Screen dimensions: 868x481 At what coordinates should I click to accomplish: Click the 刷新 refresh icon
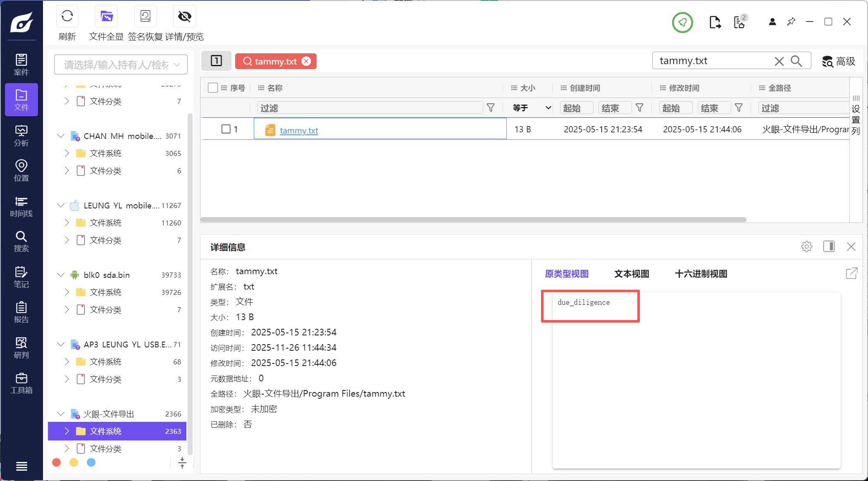67,17
